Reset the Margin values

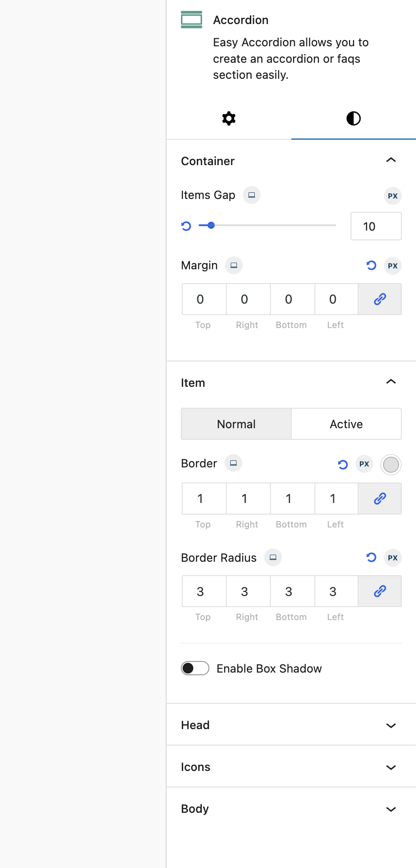click(x=371, y=266)
